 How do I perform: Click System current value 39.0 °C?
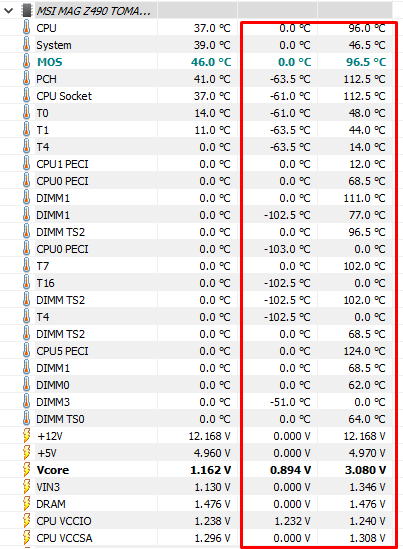(212, 45)
